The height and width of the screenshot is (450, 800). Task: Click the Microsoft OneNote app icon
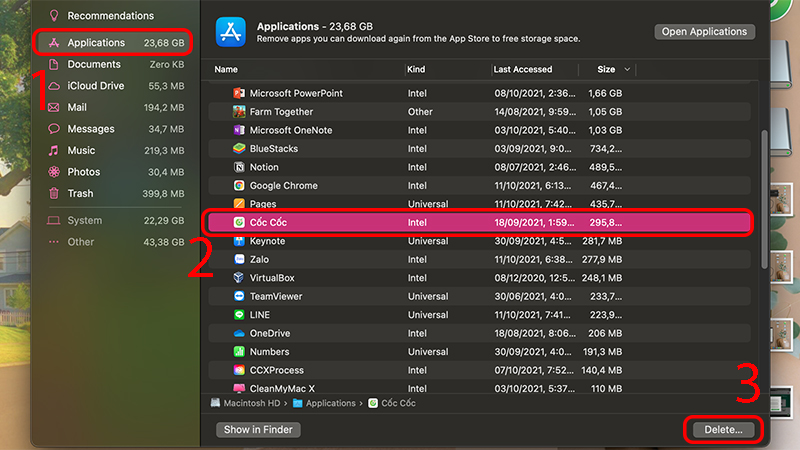(239, 130)
